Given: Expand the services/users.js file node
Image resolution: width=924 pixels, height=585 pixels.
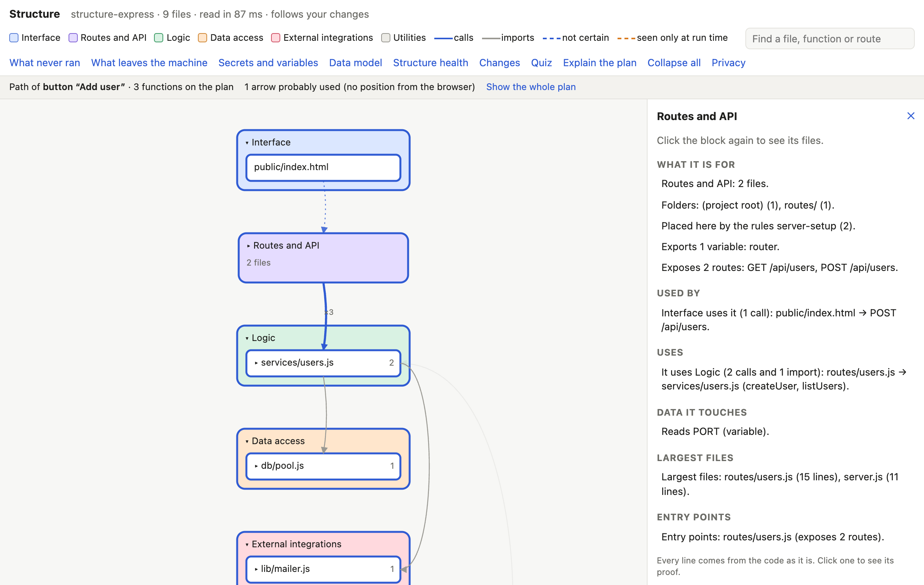Looking at the screenshot, I should pos(256,363).
